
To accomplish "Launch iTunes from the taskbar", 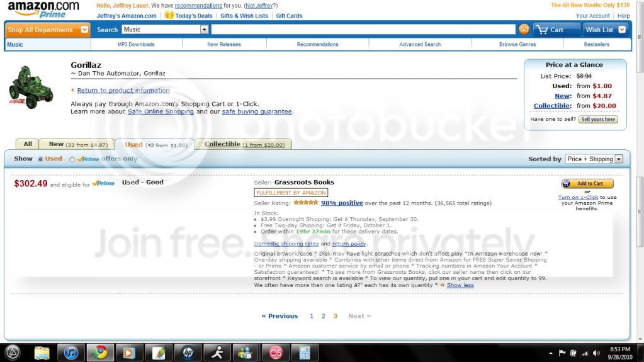I will point(70,353).
